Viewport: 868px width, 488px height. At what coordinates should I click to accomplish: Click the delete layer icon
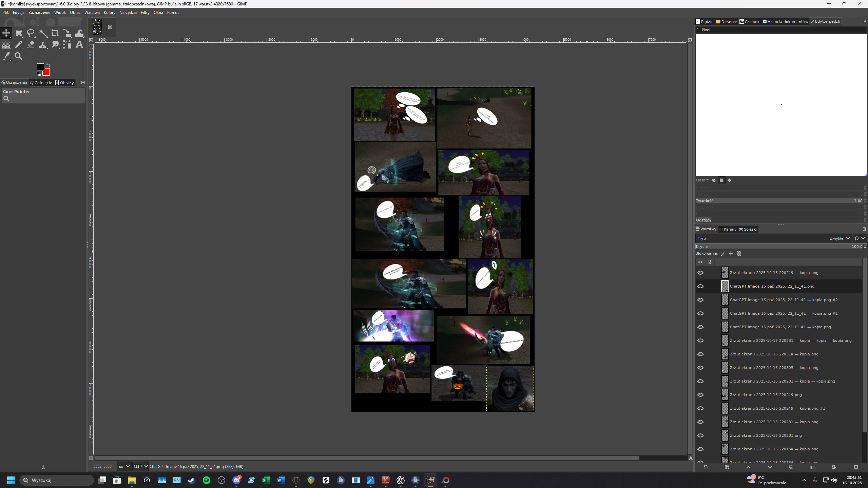coord(856,467)
